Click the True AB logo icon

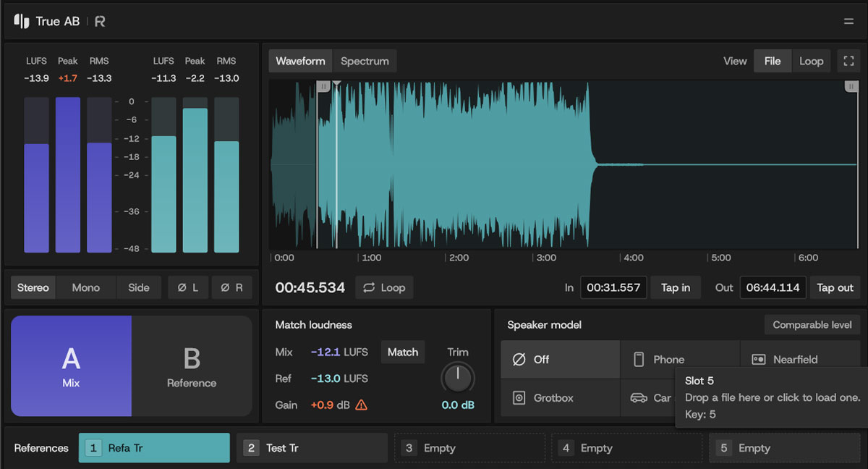pyautogui.click(x=22, y=22)
